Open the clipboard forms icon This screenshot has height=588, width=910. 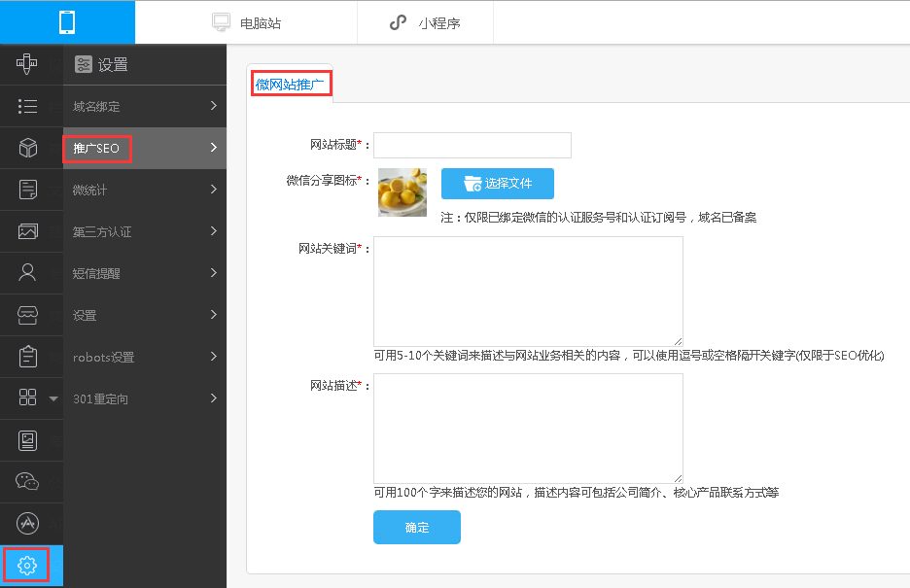pos(26,357)
